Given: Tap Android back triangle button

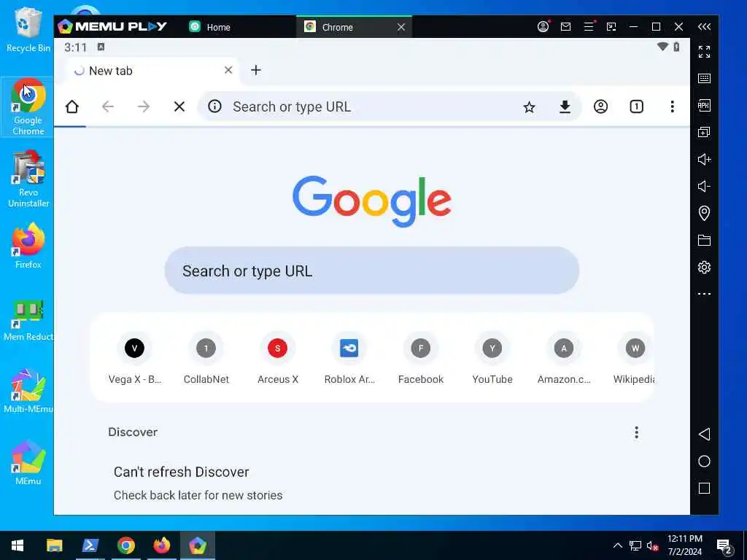Looking at the screenshot, I should 704,434.
